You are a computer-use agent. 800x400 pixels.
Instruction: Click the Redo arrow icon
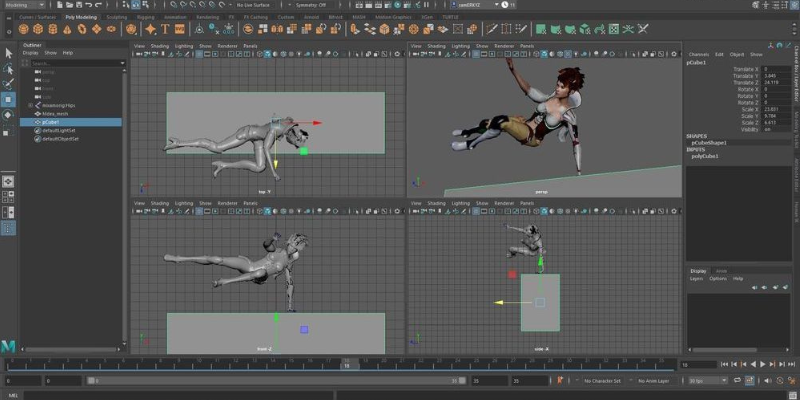pyautogui.click(x=98, y=5)
